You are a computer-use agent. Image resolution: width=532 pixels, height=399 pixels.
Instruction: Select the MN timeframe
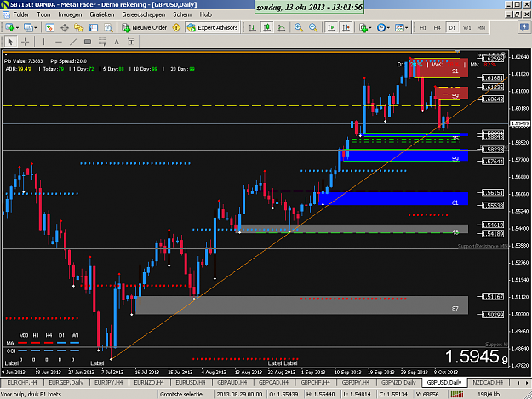481,28
